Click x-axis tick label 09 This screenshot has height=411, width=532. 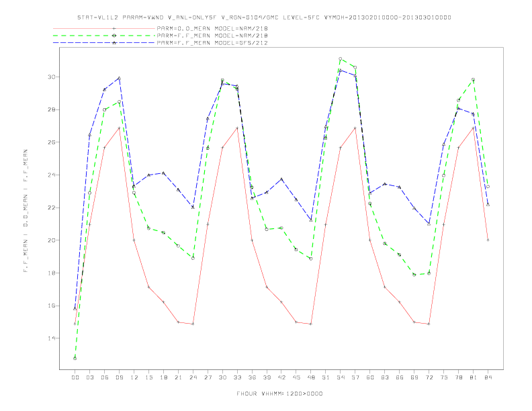pos(119,377)
